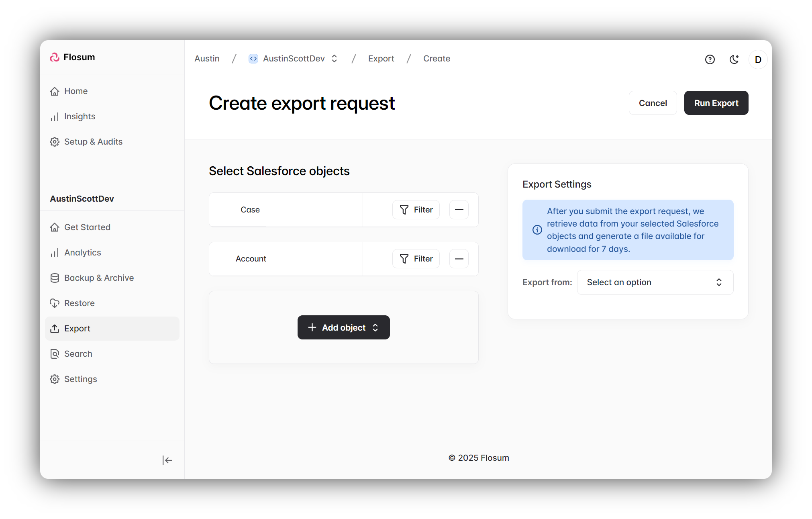Open Filter for the Account object
The width and height of the screenshot is (812, 519).
pyautogui.click(x=416, y=259)
